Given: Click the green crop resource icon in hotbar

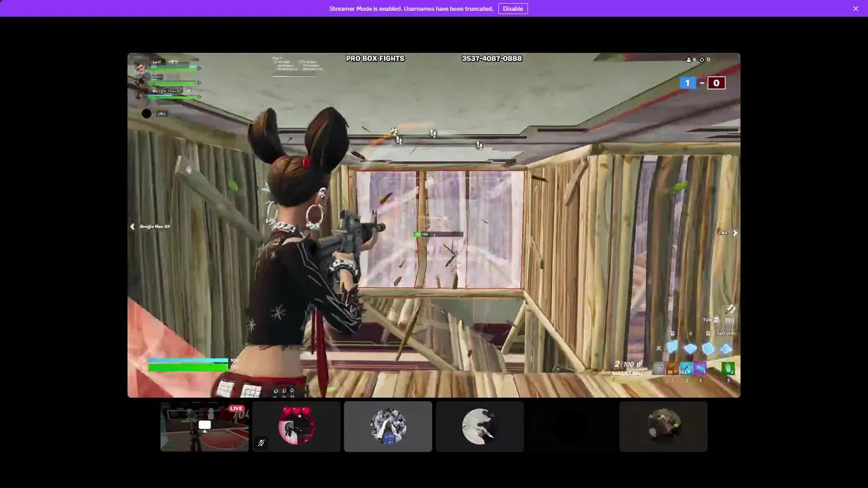Looking at the screenshot, I should [728, 369].
